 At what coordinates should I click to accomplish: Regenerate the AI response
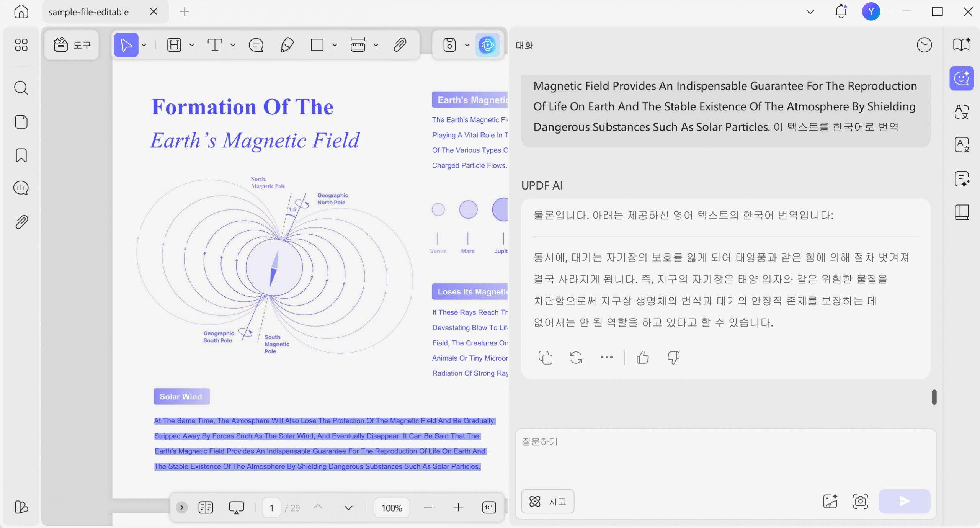(x=576, y=357)
